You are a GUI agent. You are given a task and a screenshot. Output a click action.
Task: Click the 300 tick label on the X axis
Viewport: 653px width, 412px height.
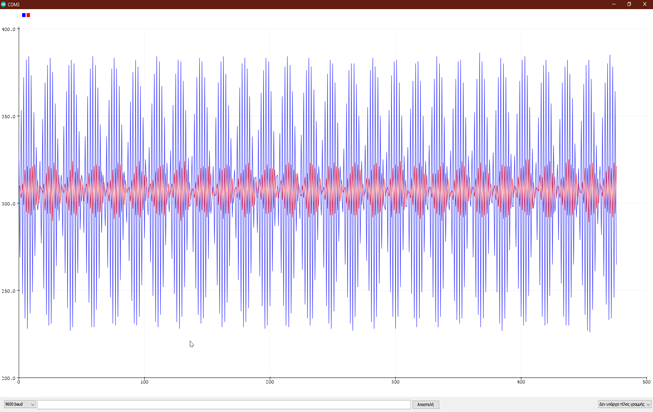click(x=395, y=382)
